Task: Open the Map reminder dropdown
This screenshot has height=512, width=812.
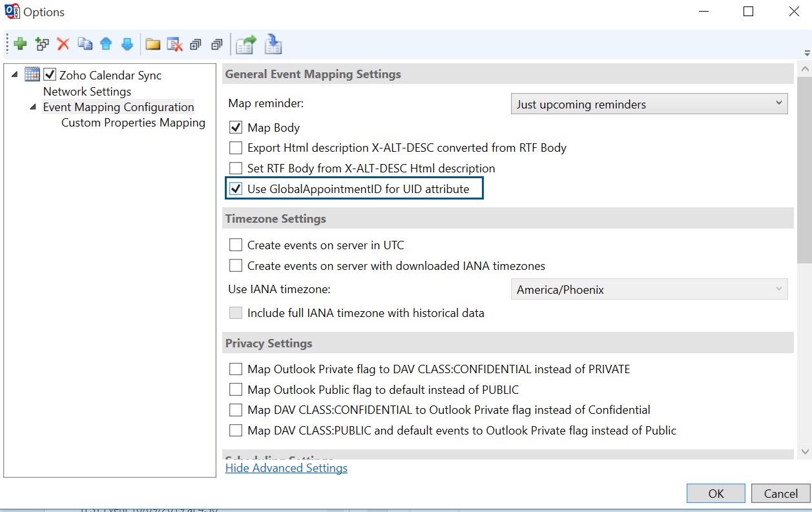Action: 648,104
